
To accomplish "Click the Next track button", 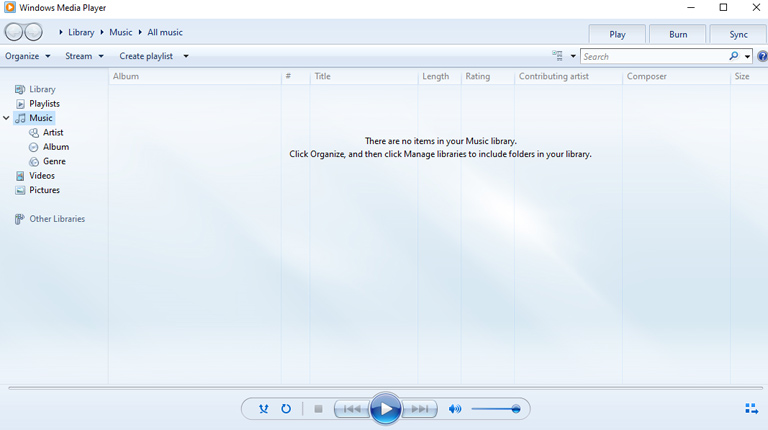I will pyautogui.click(x=419, y=409).
